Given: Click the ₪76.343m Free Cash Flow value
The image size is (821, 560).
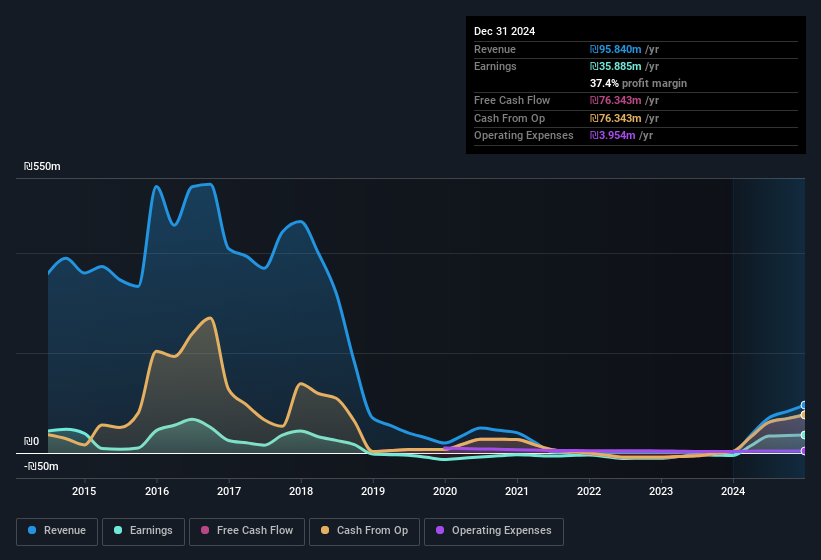Looking at the screenshot, I should (x=615, y=100).
